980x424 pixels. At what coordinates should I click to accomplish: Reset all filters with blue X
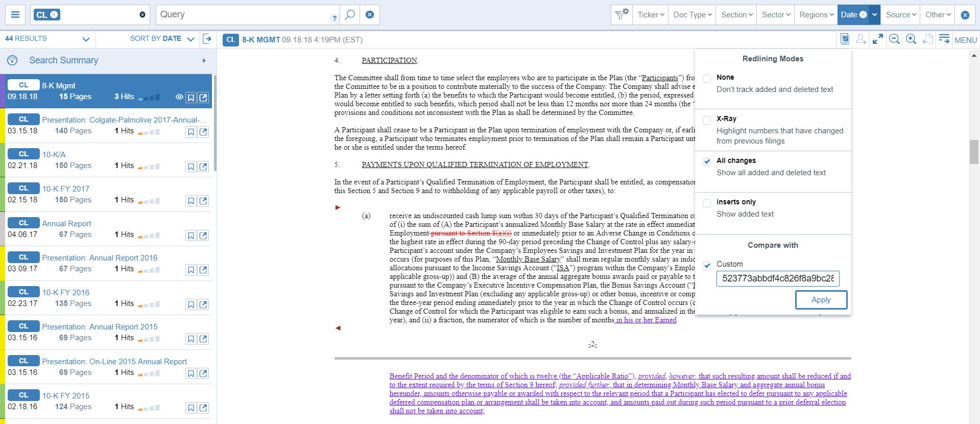[x=965, y=15]
